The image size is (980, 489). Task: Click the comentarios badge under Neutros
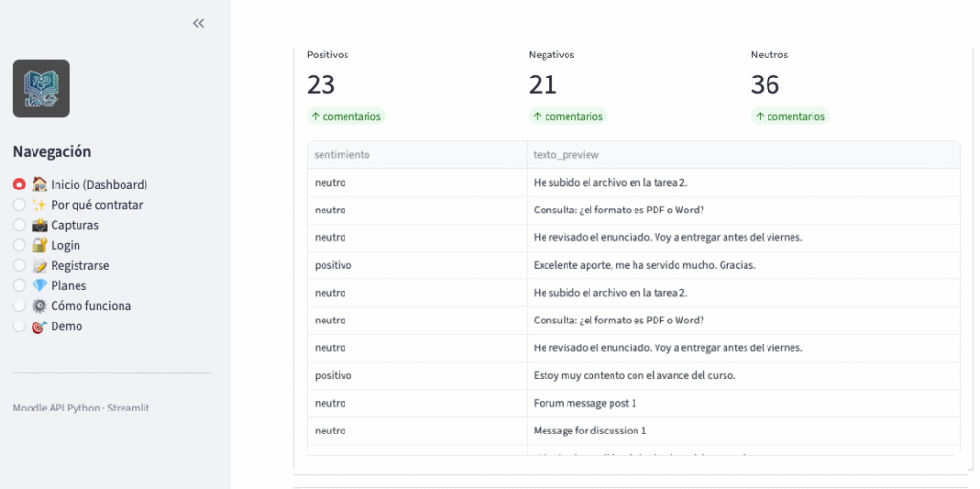790,116
